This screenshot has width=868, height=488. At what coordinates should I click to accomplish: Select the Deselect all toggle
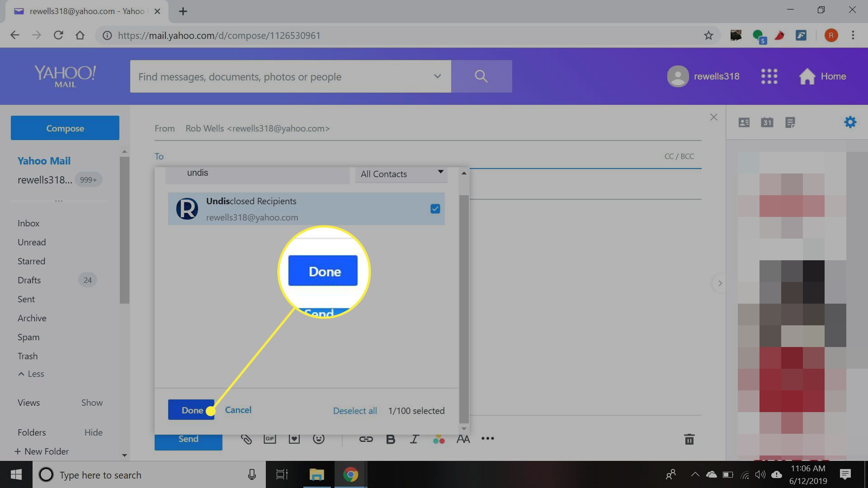(x=355, y=410)
